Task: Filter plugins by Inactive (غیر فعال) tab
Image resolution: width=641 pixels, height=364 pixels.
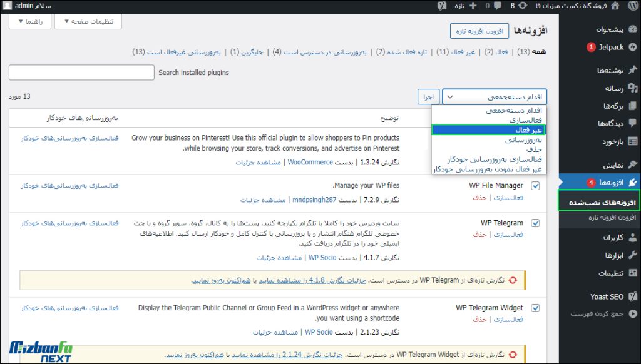Action: point(463,52)
